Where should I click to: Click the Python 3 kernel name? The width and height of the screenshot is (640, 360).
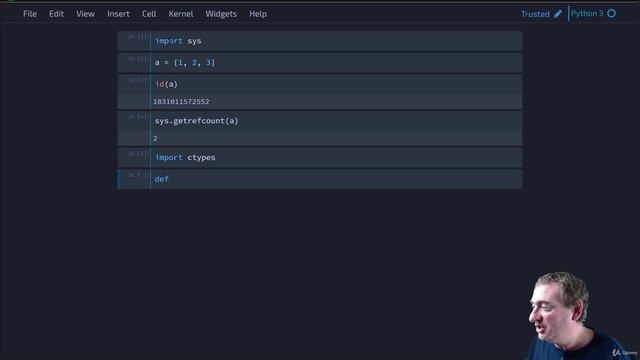[587, 13]
